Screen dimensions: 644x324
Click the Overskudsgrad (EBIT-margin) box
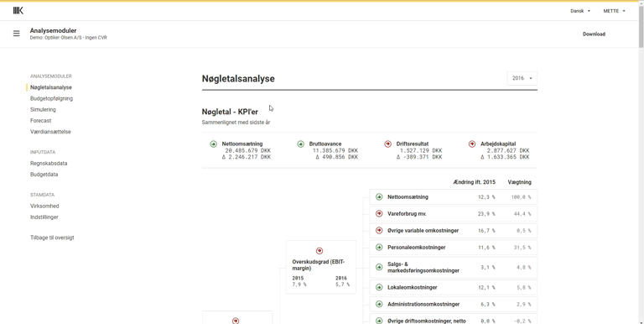tap(321, 267)
